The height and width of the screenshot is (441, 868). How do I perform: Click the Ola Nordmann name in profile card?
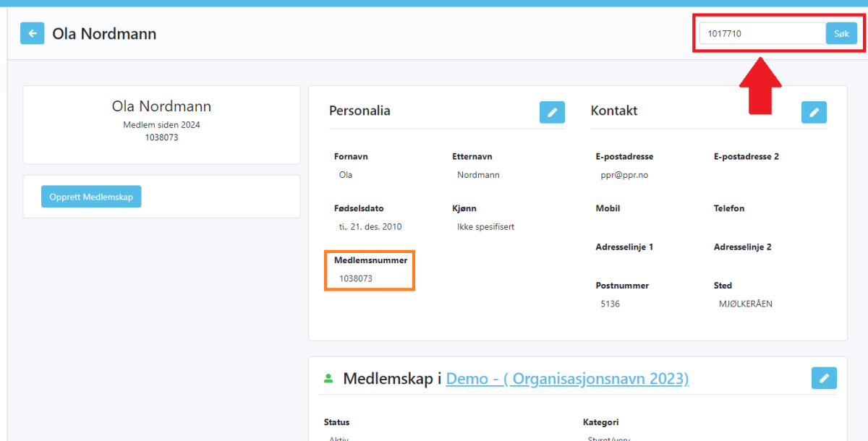click(x=161, y=106)
